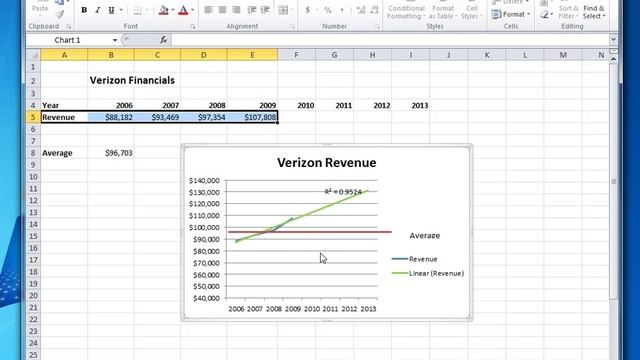Select the red Average line in chart
This screenshot has width=640, height=360.
(310, 232)
